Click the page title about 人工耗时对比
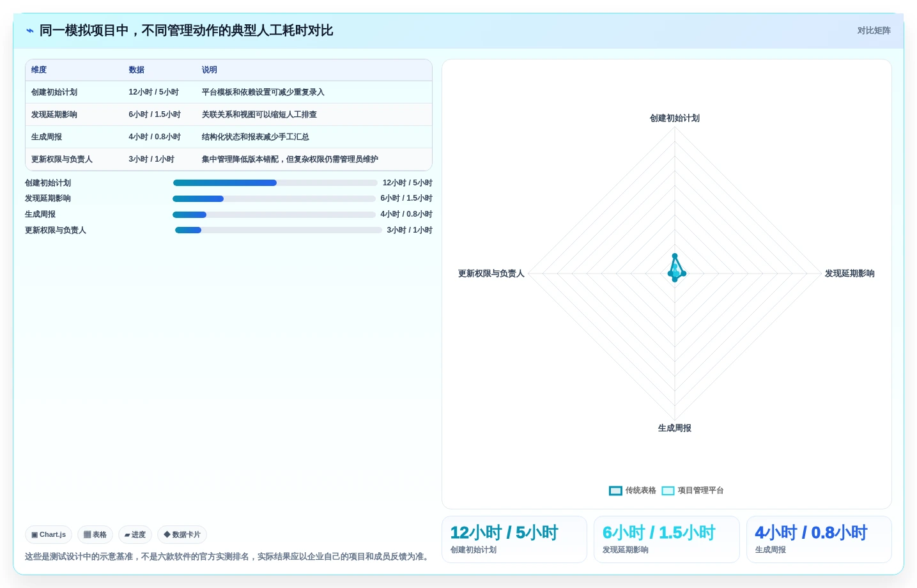Viewport: 917px width, 588px height. [x=186, y=31]
